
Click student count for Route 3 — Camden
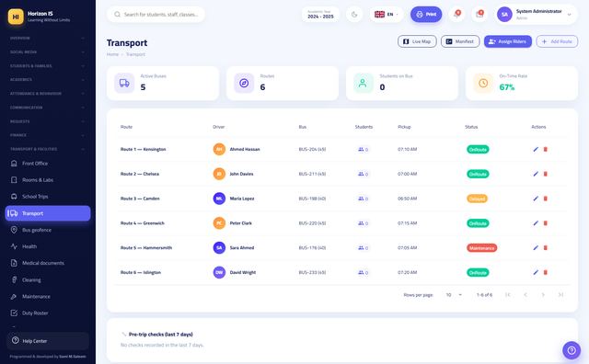363,199
